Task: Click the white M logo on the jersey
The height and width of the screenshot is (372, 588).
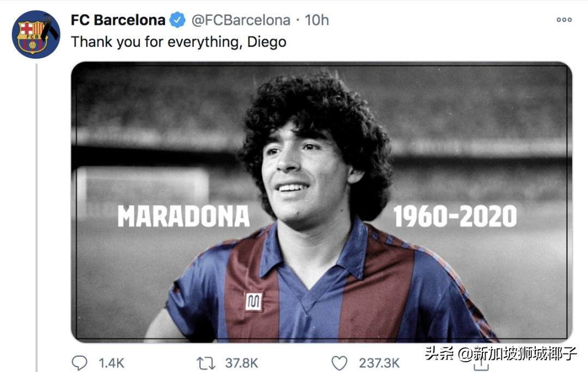Action: 254,301
